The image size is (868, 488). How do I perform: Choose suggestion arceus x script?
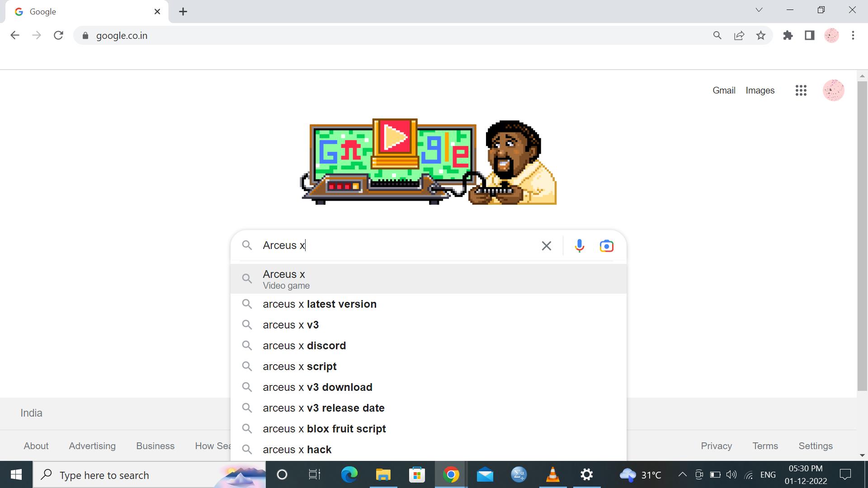tap(429, 366)
